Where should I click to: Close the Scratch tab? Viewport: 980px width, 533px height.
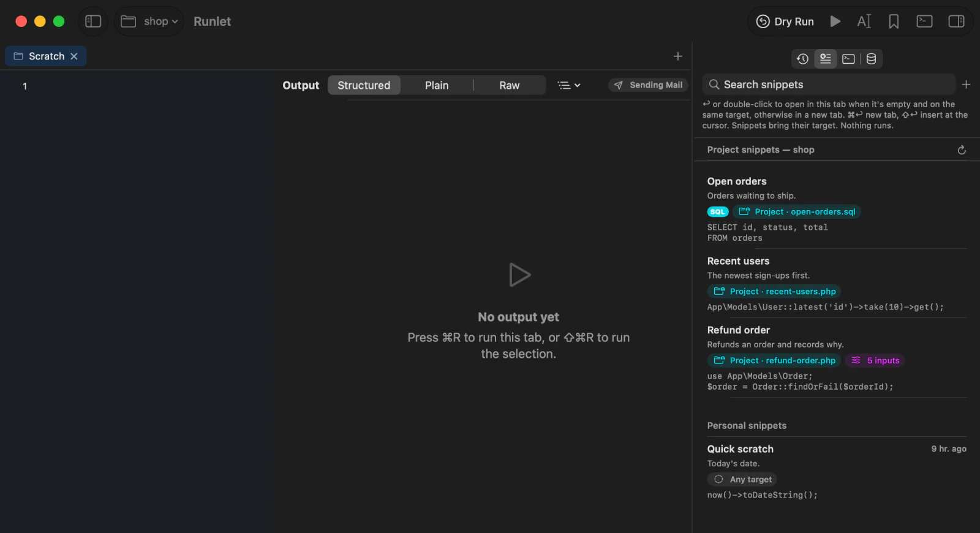point(74,56)
